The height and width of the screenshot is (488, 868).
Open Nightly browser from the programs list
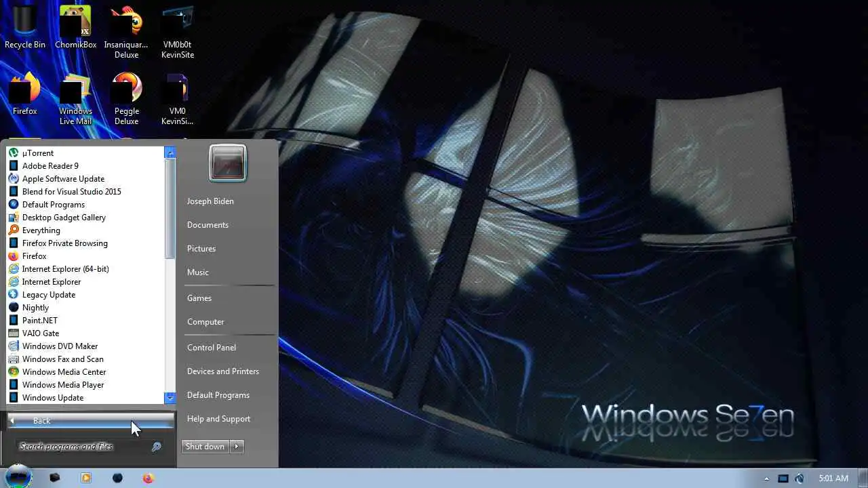coord(85,308)
